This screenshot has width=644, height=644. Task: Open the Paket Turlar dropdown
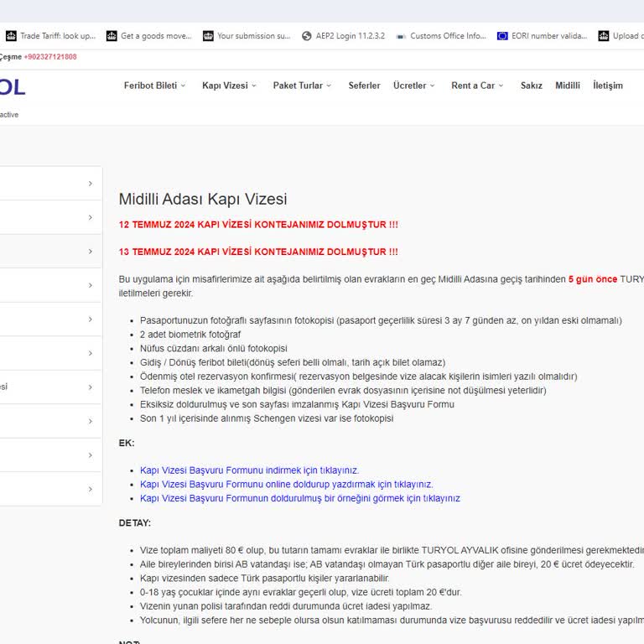click(x=302, y=86)
